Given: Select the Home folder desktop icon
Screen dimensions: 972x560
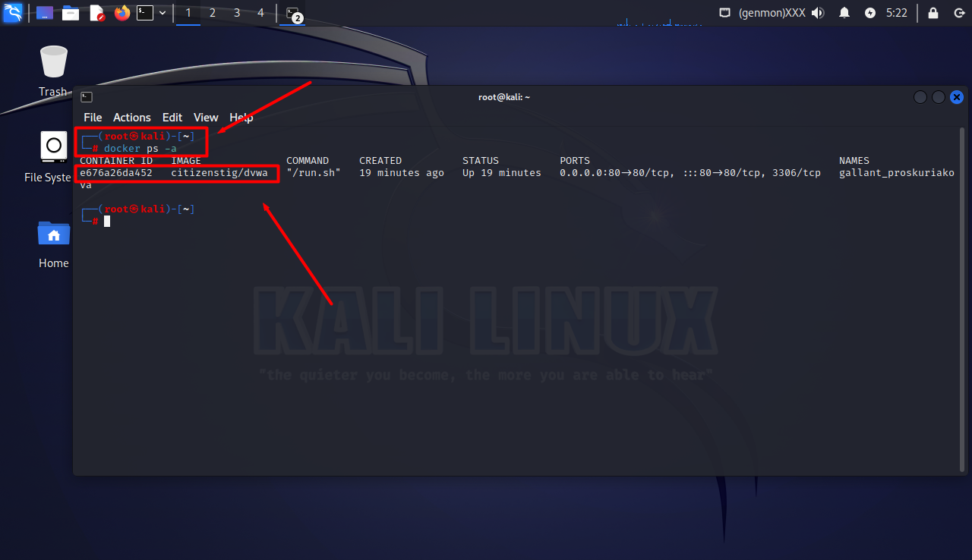Looking at the screenshot, I should (54, 243).
